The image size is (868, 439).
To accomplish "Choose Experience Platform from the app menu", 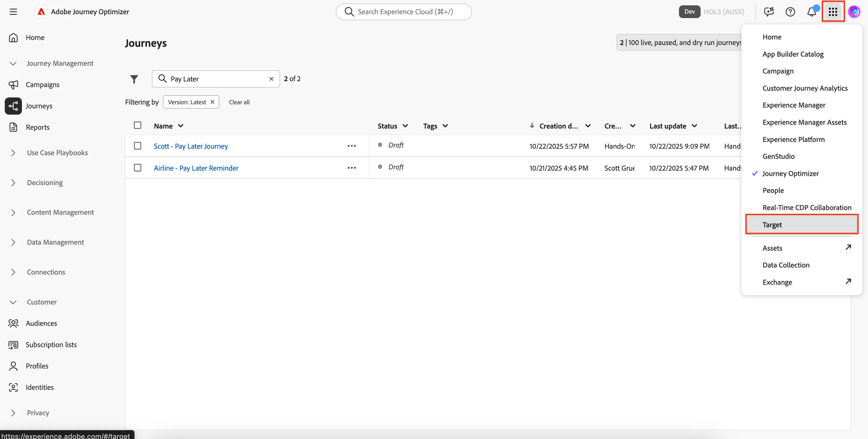I will coord(794,139).
